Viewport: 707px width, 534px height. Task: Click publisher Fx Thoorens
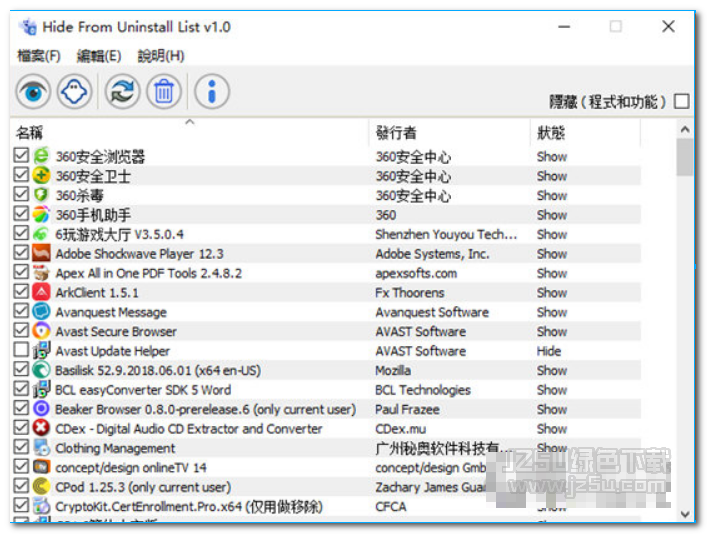click(x=410, y=293)
